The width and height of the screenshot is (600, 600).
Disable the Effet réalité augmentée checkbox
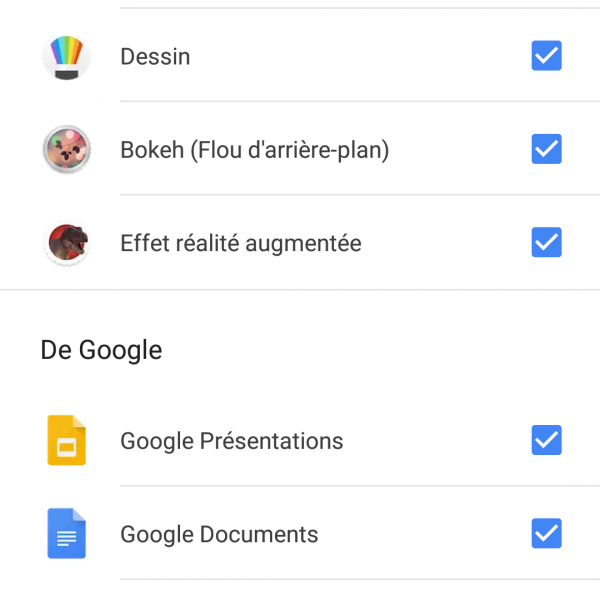(x=546, y=242)
